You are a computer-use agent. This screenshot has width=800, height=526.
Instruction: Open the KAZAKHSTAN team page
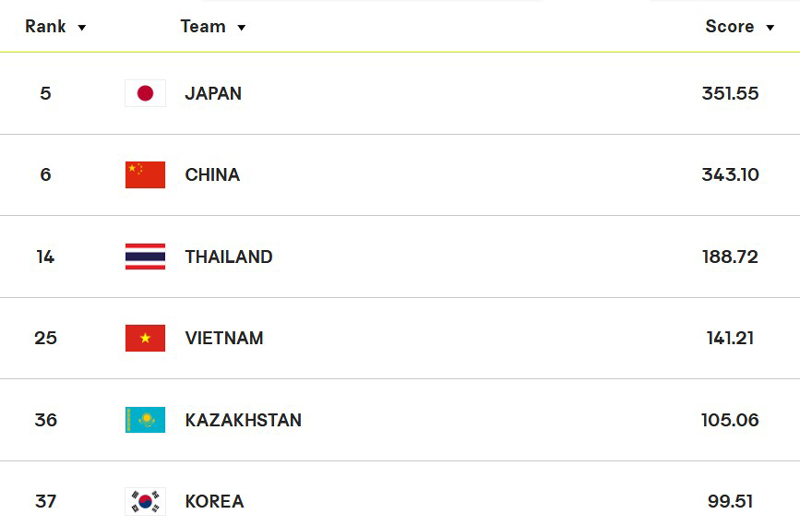point(243,420)
